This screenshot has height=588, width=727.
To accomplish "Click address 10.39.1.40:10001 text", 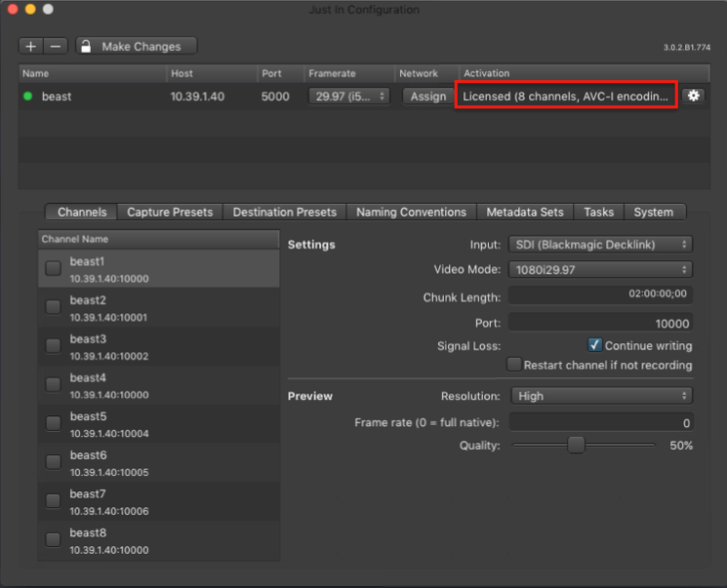I will (x=108, y=317).
